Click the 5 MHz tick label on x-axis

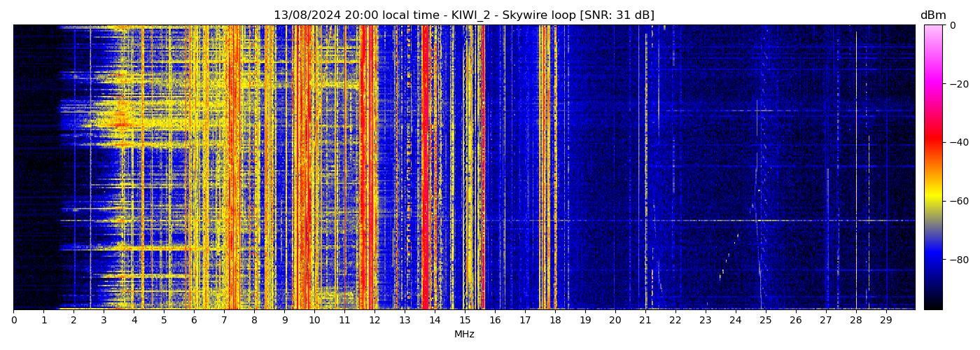coord(164,320)
